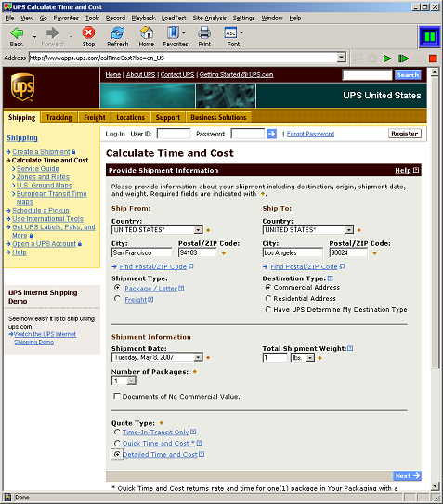Click the Back arrow toolbar icon
Image resolution: width=443 pixels, height=504 pixels.
(17, 33)
